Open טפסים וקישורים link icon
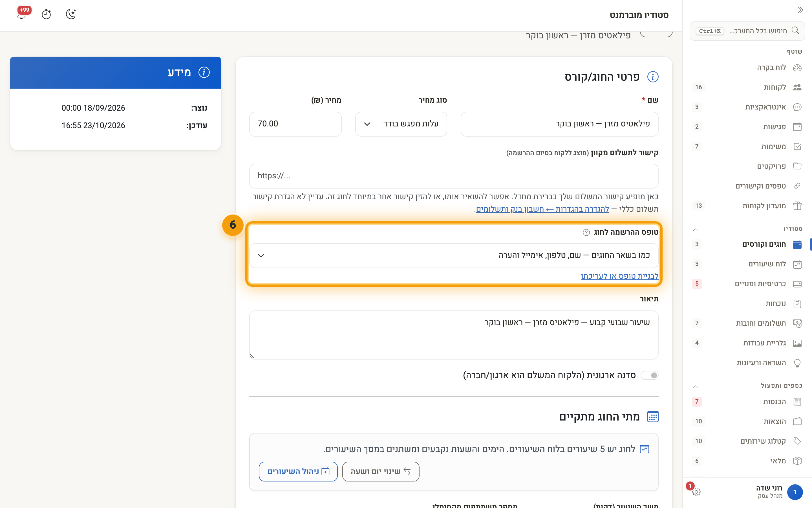812x508 pixels. point(797,186)
